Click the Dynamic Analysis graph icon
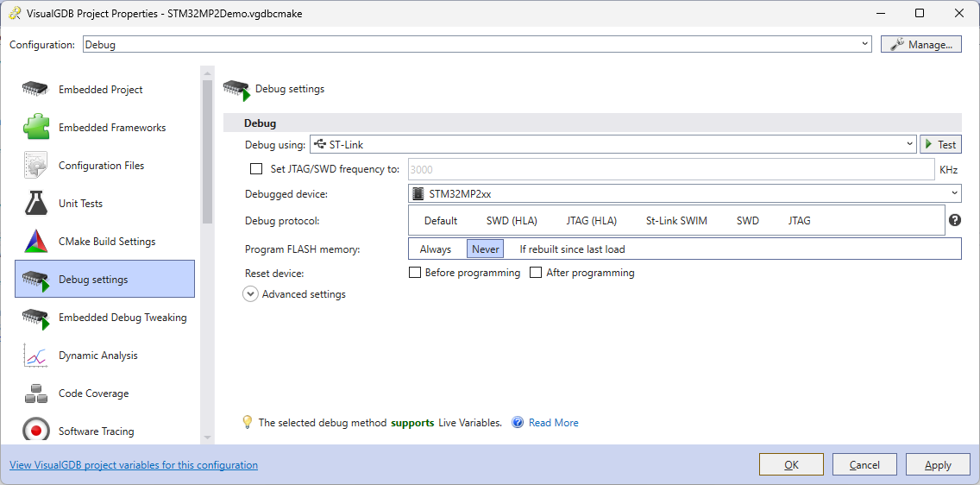The height and width of the screenshot is (485, 980). pos(35,355)
